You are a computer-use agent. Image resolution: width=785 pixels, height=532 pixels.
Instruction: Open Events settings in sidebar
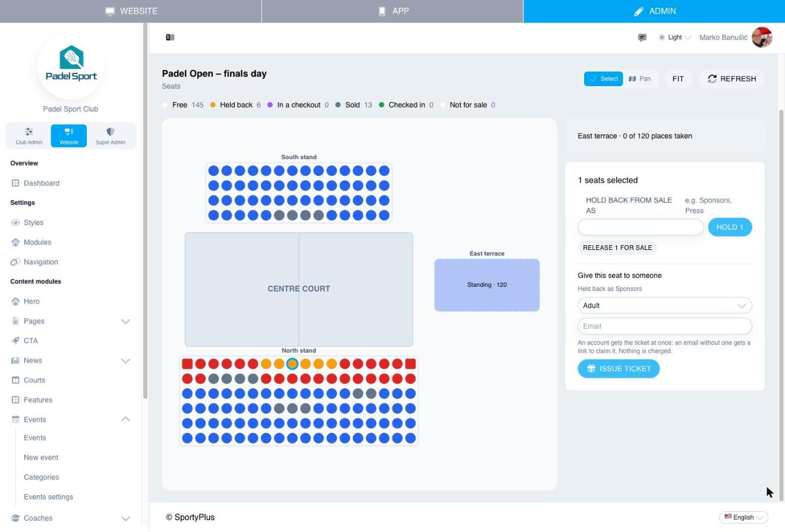tap(48, 497)
